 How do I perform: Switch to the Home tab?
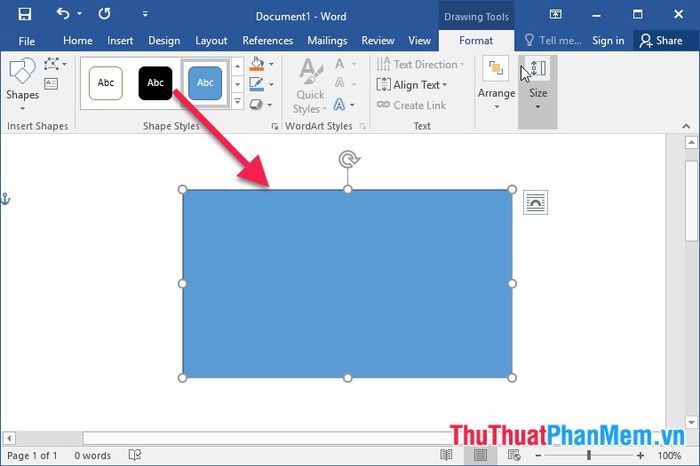[x=78, y=41]
